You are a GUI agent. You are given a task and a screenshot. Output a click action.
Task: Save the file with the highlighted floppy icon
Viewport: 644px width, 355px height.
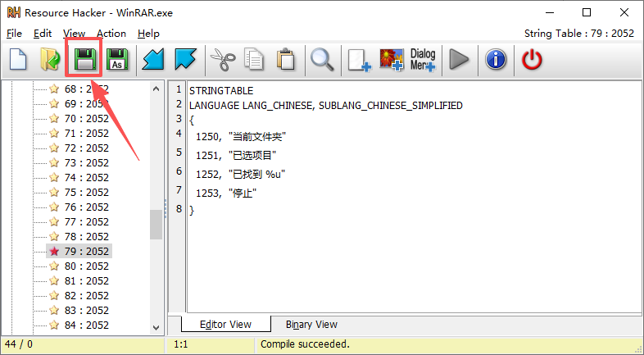(x=84, y=60)
